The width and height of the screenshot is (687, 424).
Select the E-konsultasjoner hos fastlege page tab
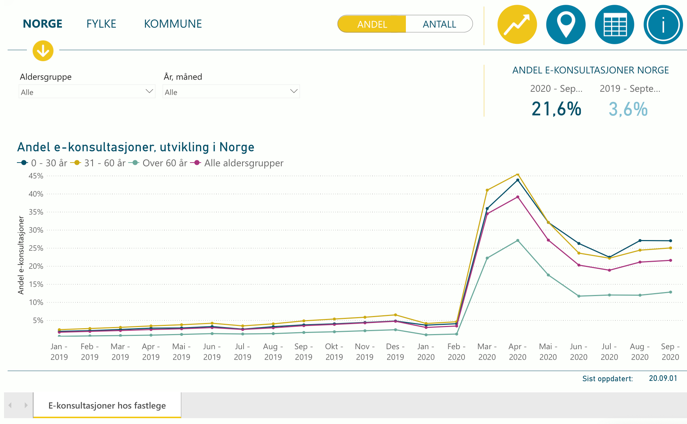point(107,405)
